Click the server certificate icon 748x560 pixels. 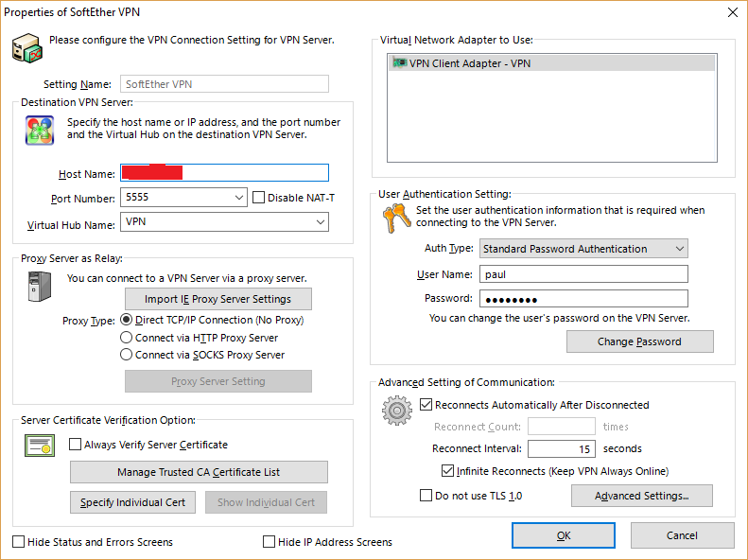pos(40,446)
